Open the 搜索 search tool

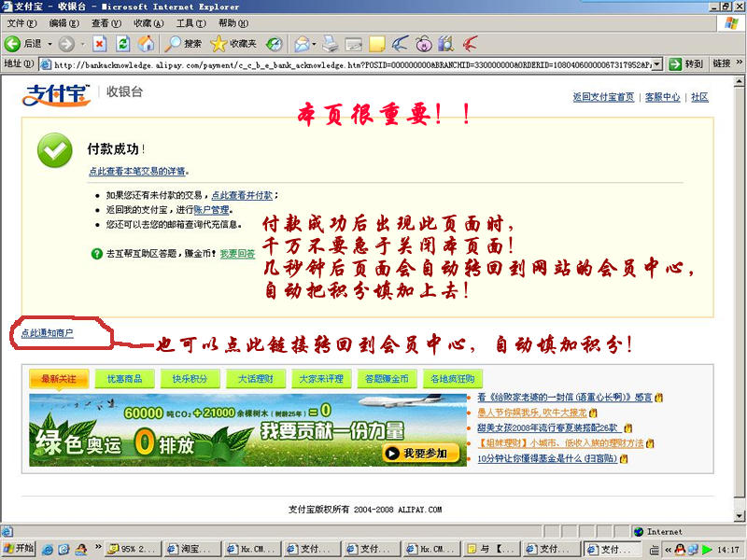coord(183,44)
